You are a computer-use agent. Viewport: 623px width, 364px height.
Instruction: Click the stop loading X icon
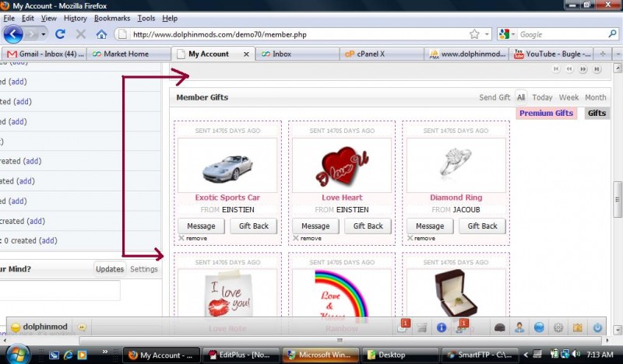(x=81, y=34)
